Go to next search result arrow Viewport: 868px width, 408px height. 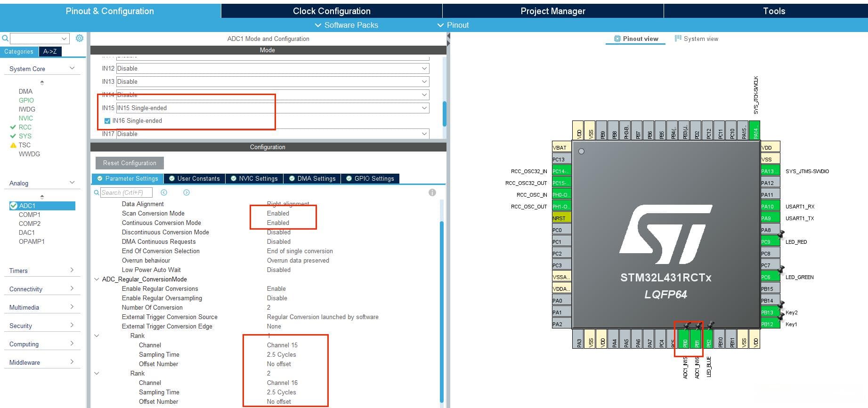click(187, 192)
